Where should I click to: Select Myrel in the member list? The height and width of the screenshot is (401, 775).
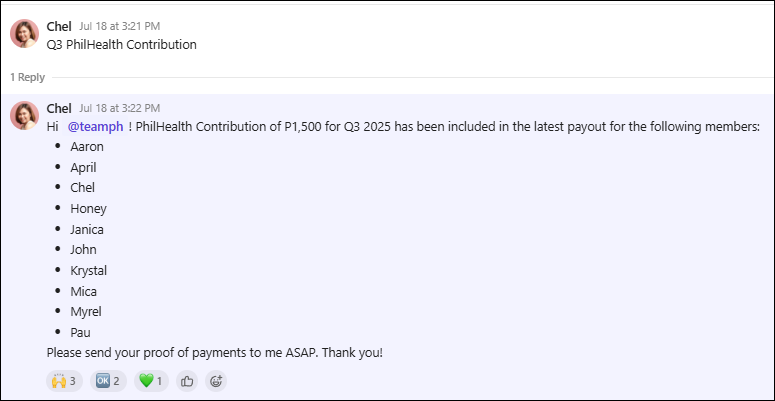tap(86, 312)
